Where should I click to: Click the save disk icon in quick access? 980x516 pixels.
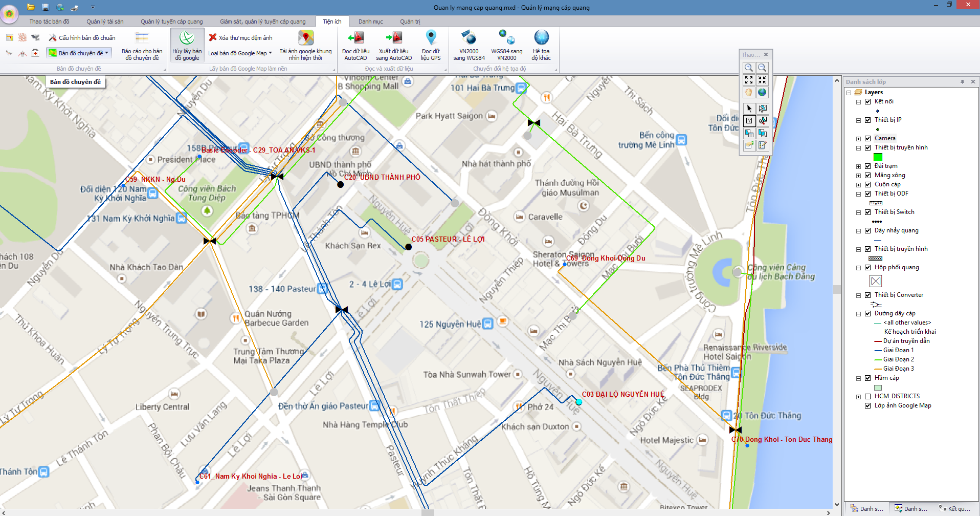(45, 7)
